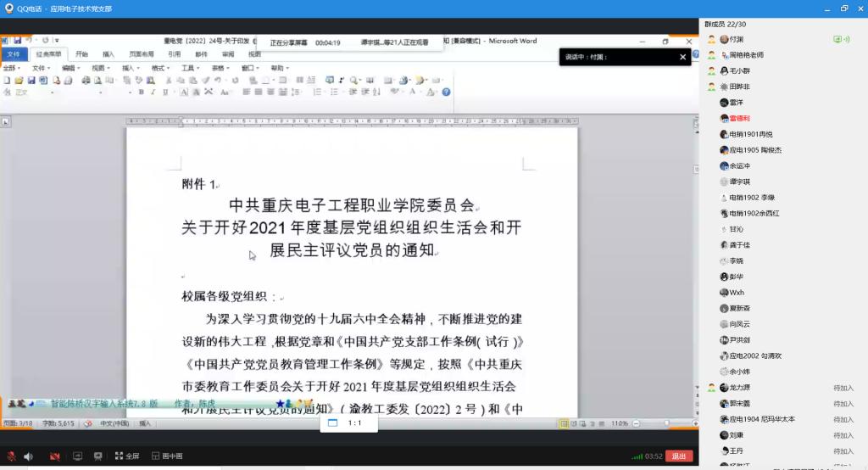Image resolution: width=868 pixels, height=470 pixels.
Task: Click the blue Help question icon
Action: coord(446,92)
